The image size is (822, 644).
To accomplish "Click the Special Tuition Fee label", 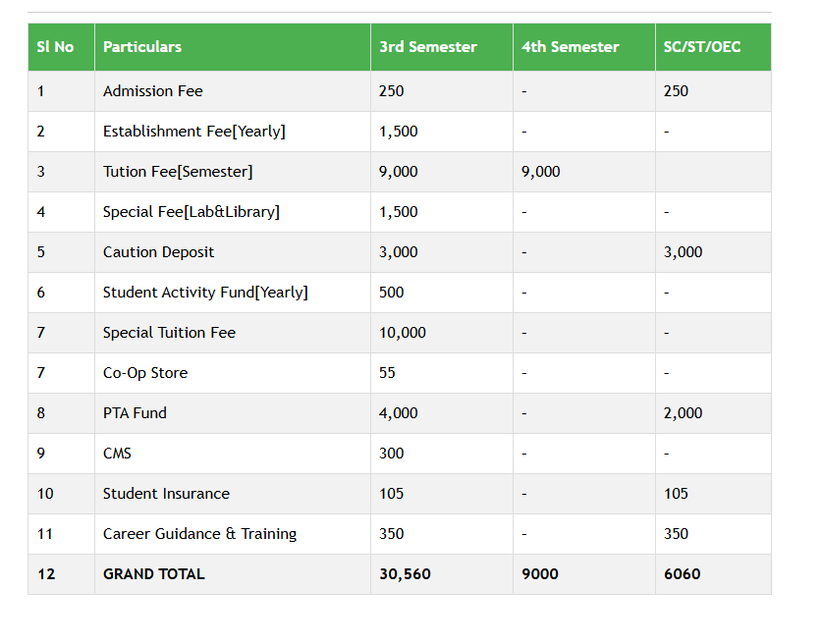I will pos(169,333).
